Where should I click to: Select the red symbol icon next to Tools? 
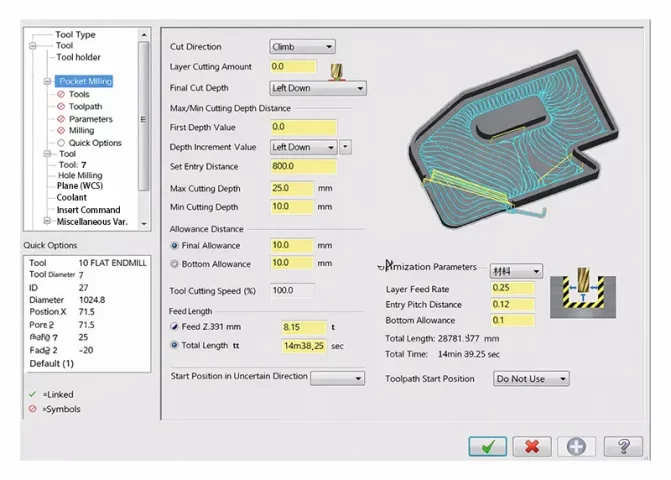click(61, 94)
